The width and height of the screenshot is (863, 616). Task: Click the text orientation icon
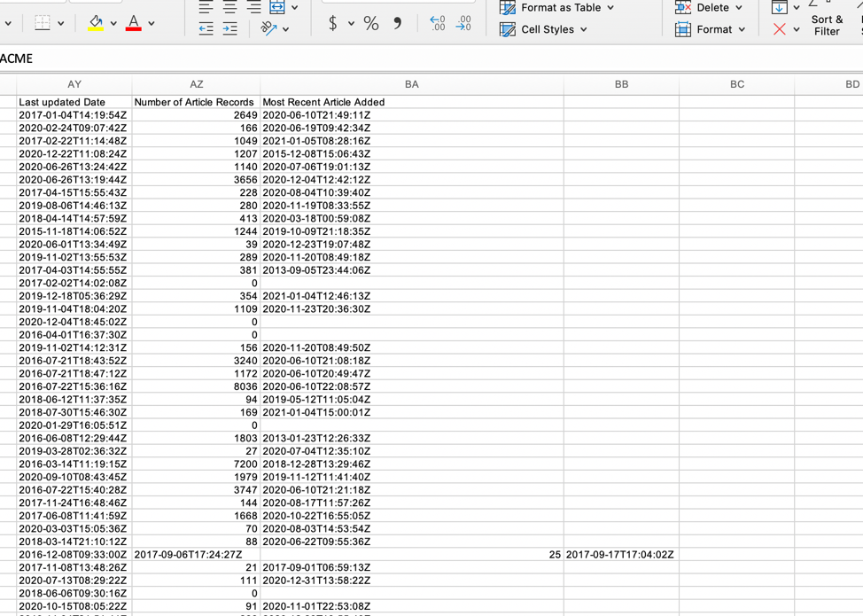coord(269,29)
